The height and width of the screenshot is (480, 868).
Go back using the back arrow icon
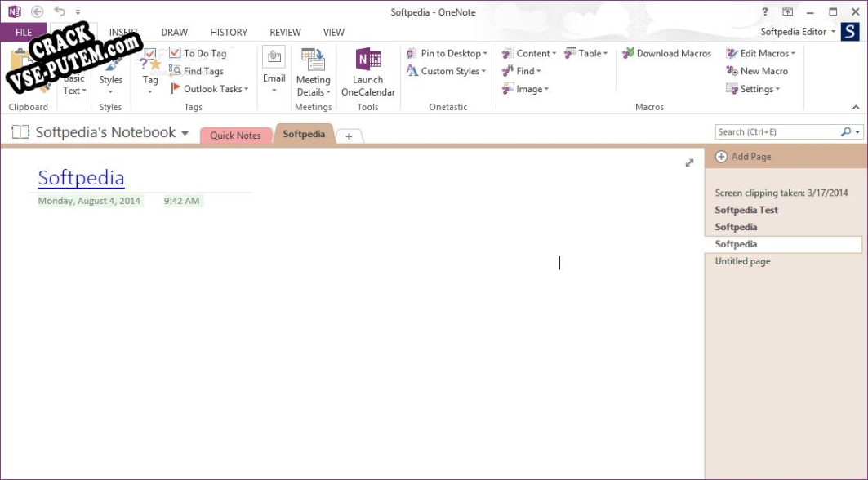click(37, 11)
